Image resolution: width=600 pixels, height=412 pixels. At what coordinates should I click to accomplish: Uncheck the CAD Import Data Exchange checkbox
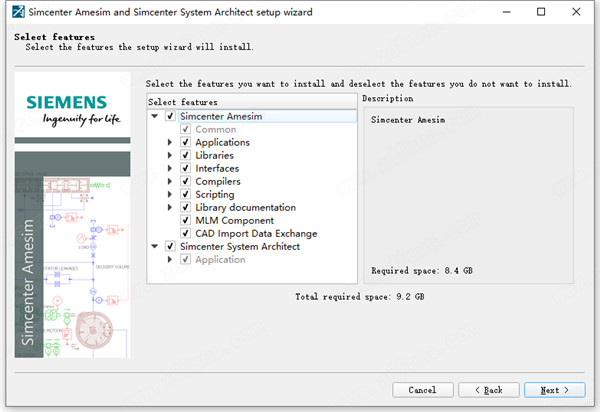point(186,233)
